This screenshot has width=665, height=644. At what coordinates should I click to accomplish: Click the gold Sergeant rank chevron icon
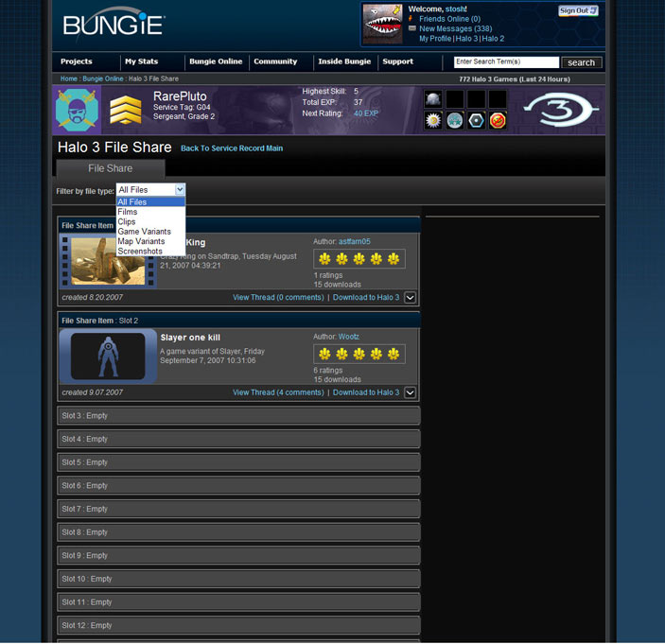[x=126, y=110]
